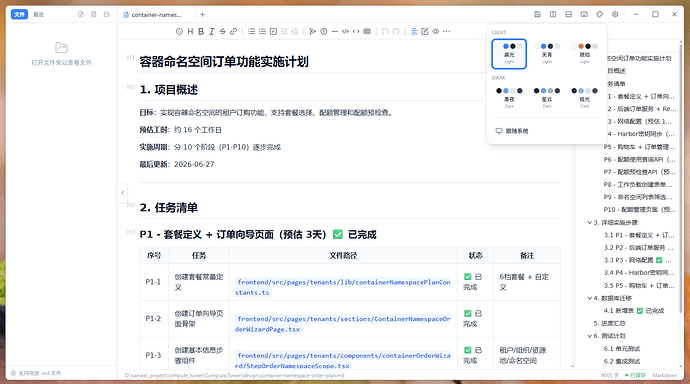The image size is (690, 384).
Task: Insert a code block with the </> icon
Action: [345, 31]
